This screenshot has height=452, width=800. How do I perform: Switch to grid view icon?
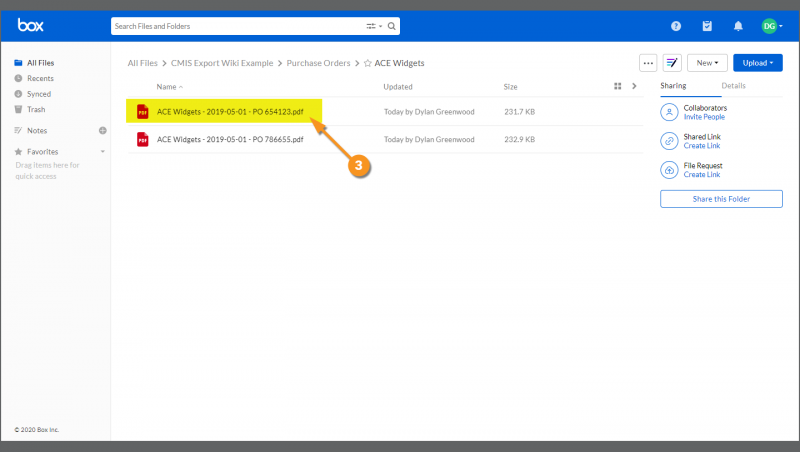click(x=617, y=86)
